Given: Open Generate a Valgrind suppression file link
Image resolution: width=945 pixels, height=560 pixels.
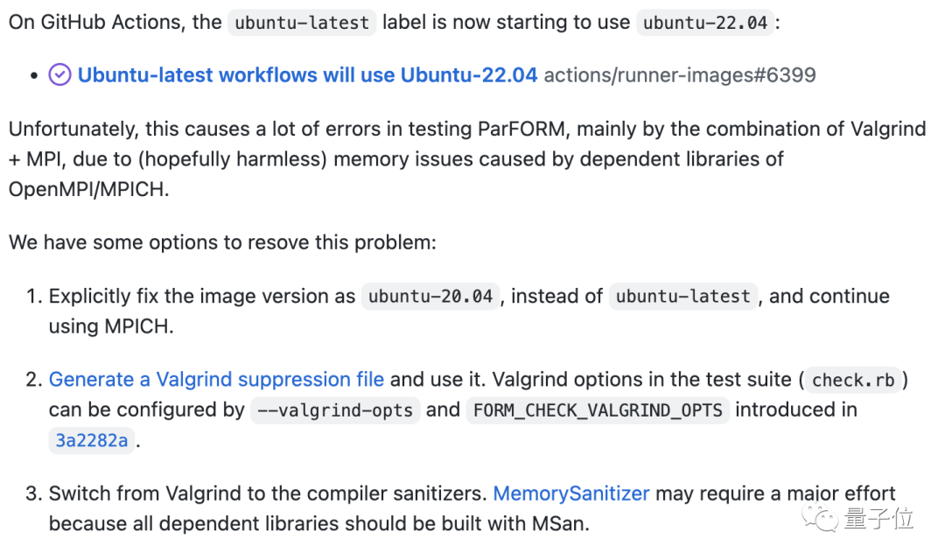Looking at the screenshot, I should pos(216,379).
